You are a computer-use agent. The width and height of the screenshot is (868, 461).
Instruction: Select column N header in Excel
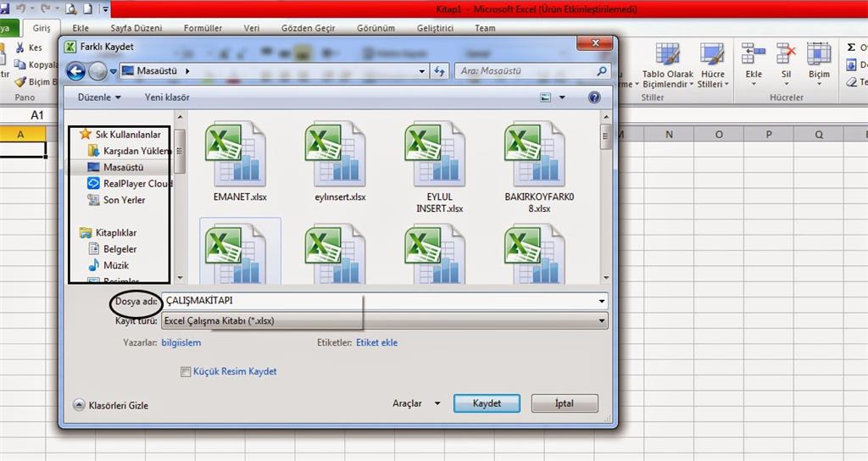click(x=669, y=134)
